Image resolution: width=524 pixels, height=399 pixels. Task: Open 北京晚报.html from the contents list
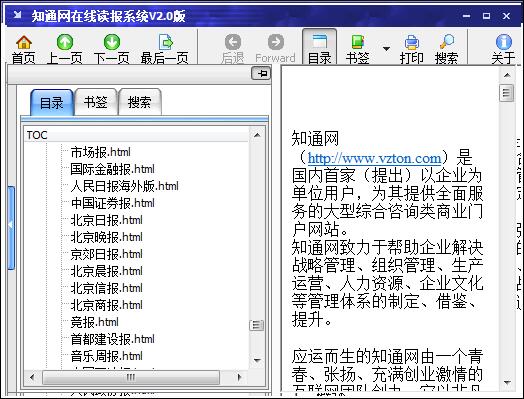click(x=106, y=237)
